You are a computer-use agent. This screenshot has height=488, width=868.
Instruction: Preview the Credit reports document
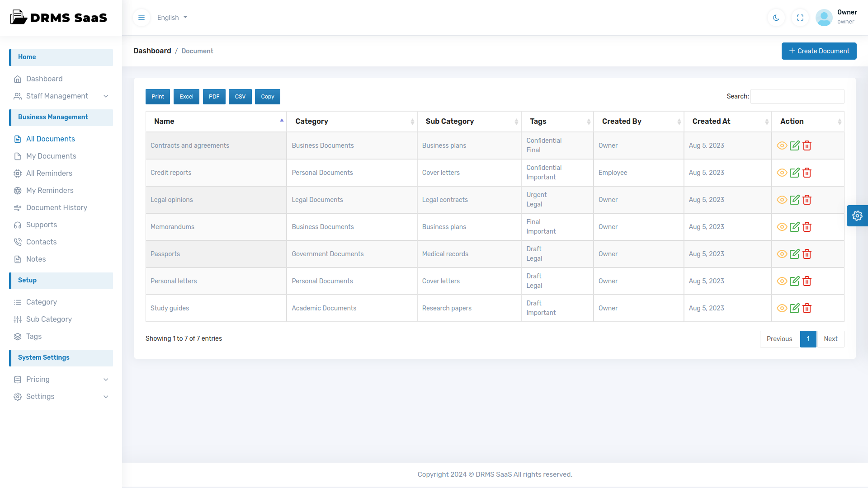coord(782,173)
